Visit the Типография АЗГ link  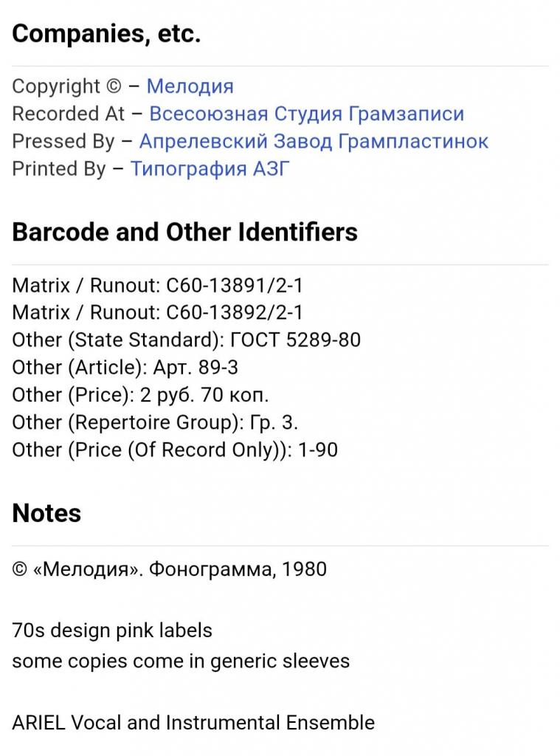210,168
